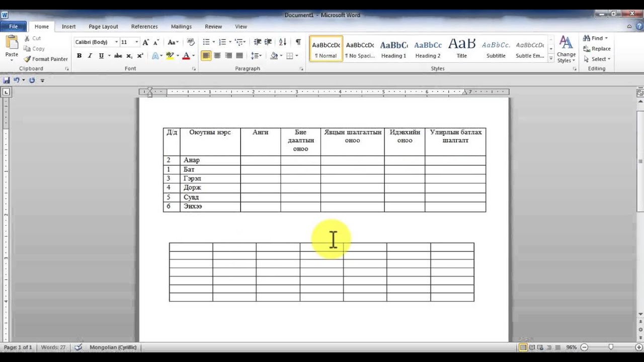Click the Undo arrow in Quick Access toolbar
The height and width of the screenshot is (362, 644).
(17, 80)
